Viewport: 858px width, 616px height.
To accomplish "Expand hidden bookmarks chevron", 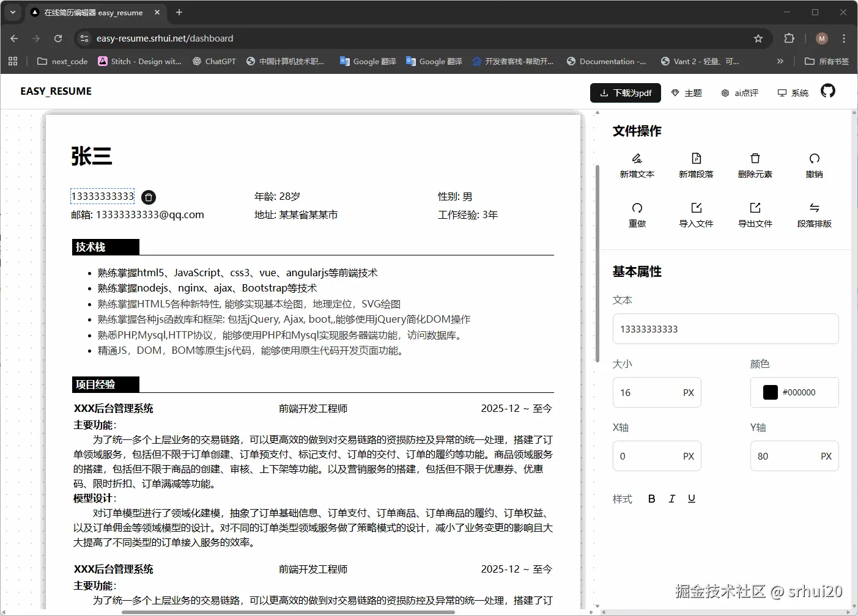I will coord(780,61).
